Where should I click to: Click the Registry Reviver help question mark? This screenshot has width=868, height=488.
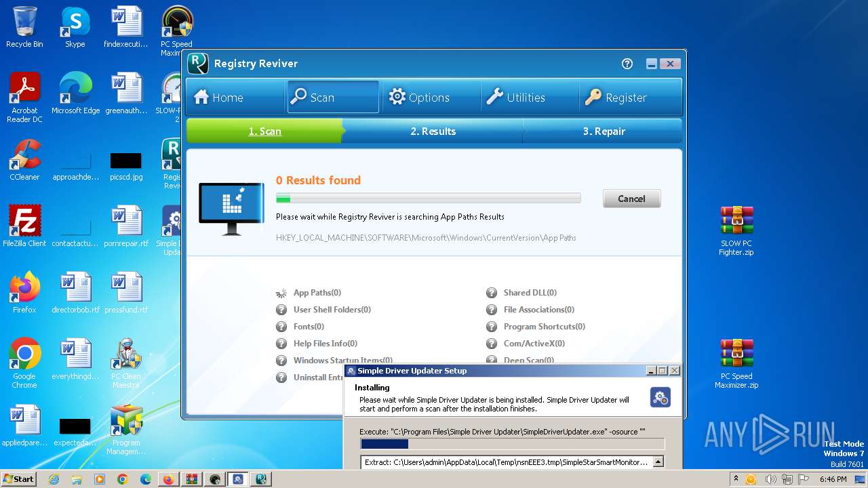(x=627, y=64)
